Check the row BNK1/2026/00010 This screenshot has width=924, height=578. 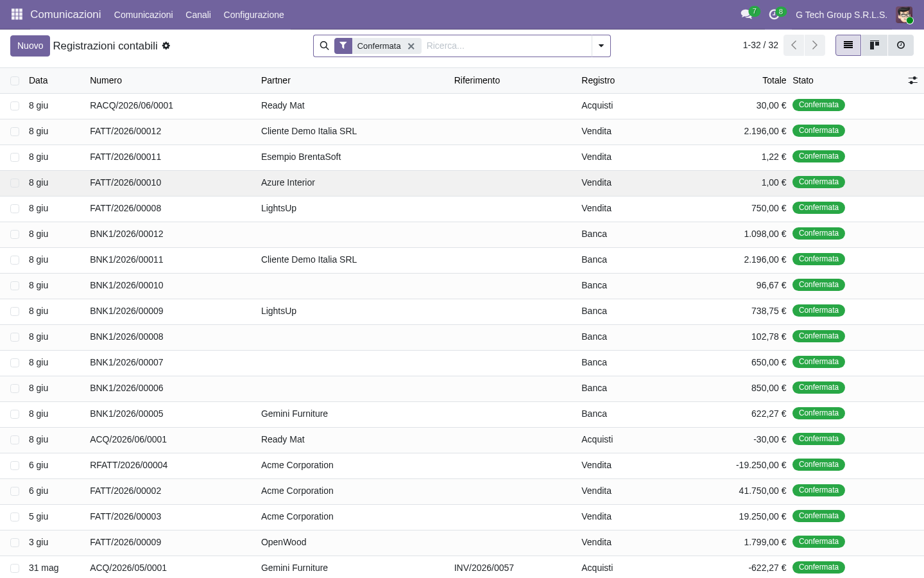[15, 286]
